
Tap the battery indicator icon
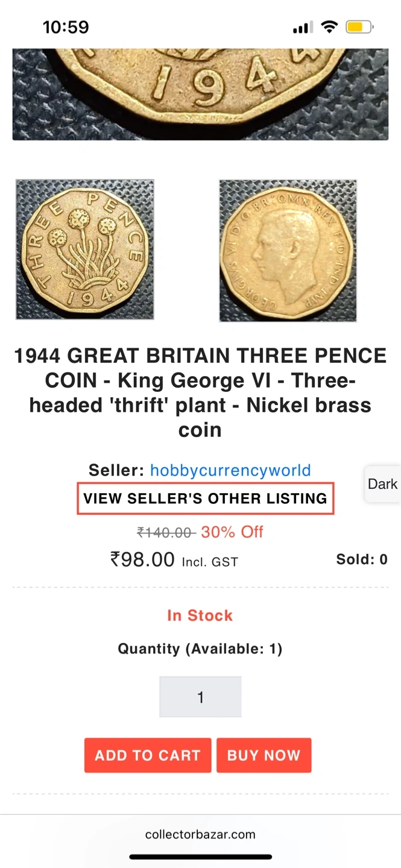(x=359, y=27)
